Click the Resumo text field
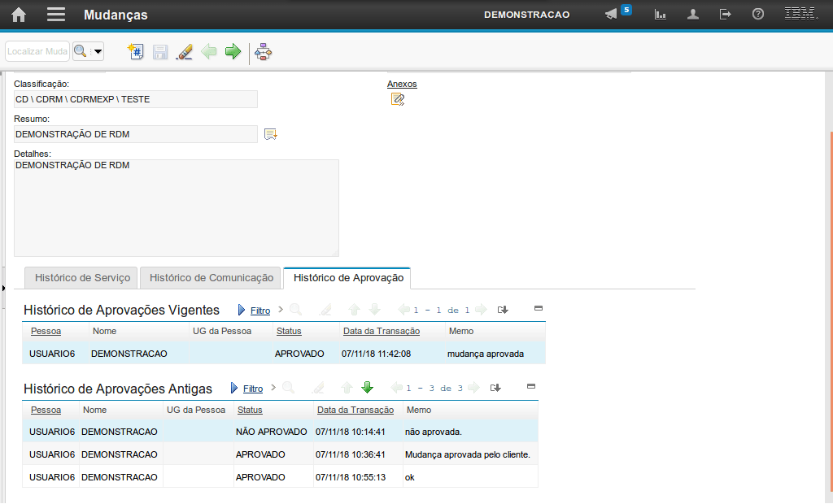The image size is (833, 504). click(136, 134)
